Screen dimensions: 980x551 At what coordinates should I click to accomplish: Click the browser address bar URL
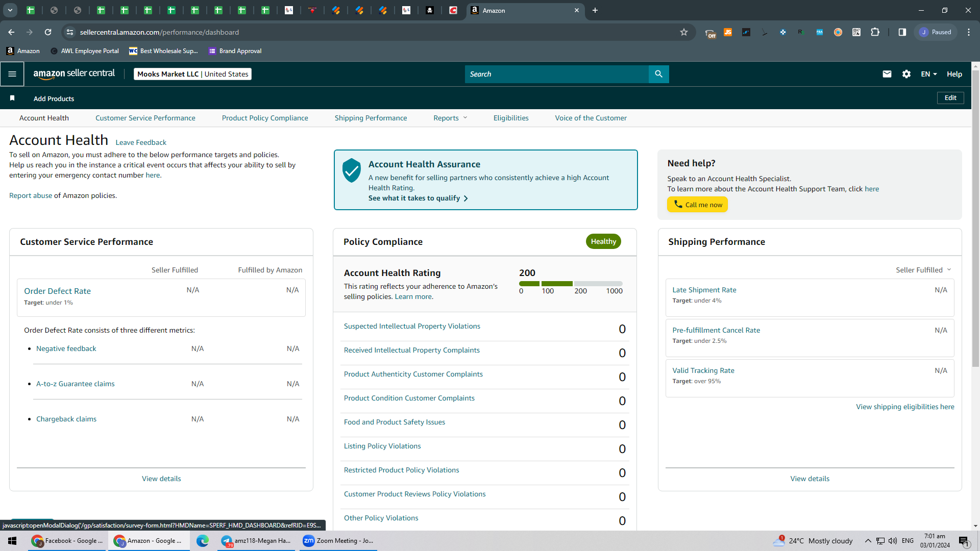(159, 32)
